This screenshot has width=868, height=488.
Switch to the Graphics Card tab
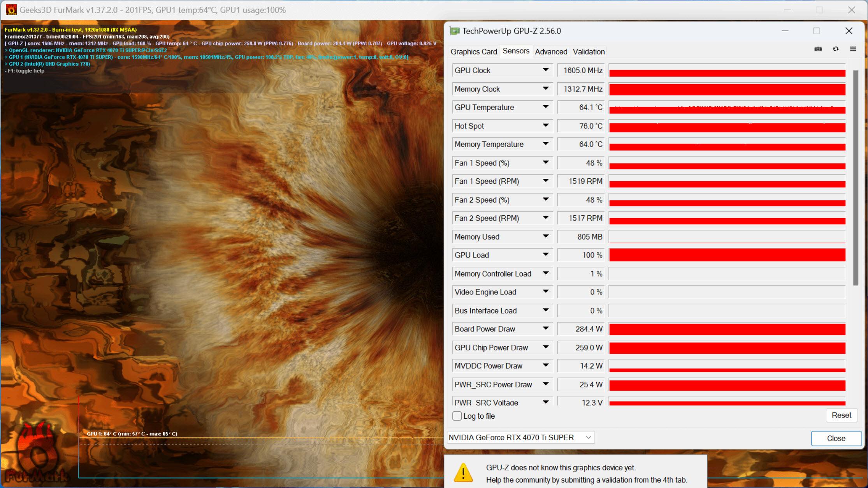(474, 51)
